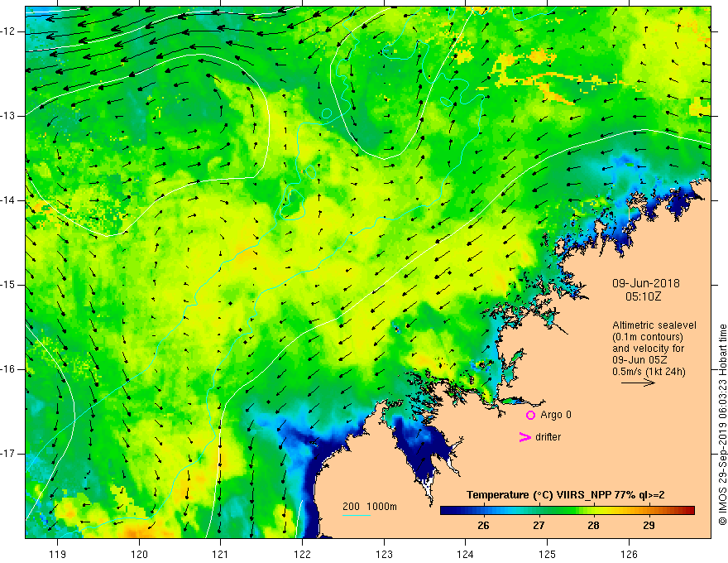Click the 'drifter' label

548,437
